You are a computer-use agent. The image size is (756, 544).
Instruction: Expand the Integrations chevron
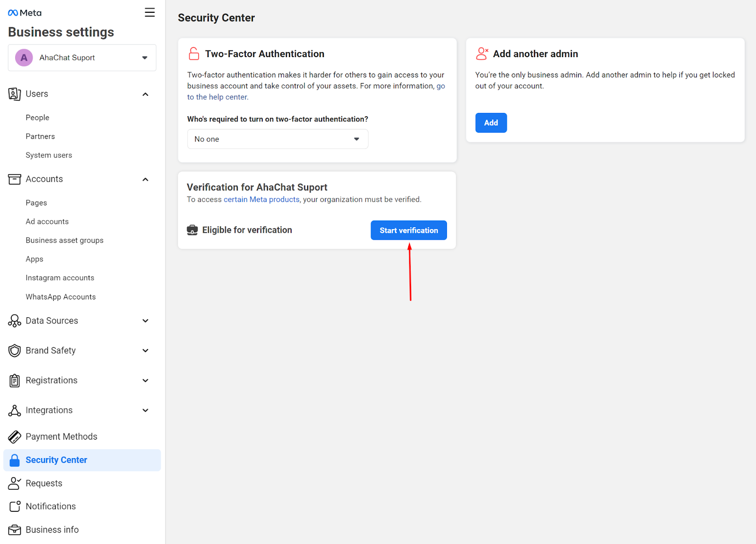pos(146,410)
